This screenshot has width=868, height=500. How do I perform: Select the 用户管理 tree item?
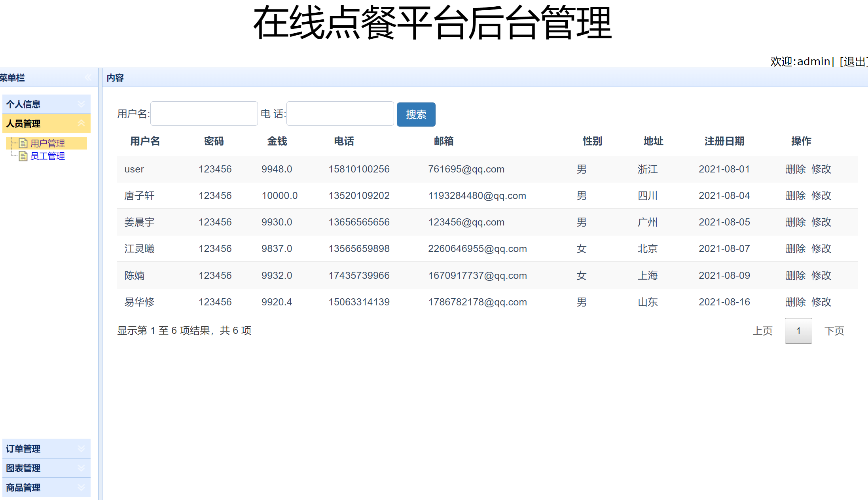coord(47,143)
